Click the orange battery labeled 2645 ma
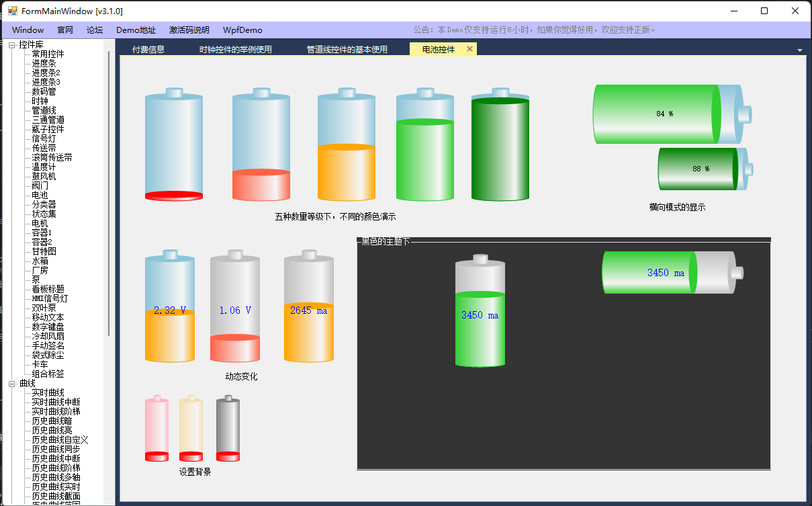 (308, 308)
